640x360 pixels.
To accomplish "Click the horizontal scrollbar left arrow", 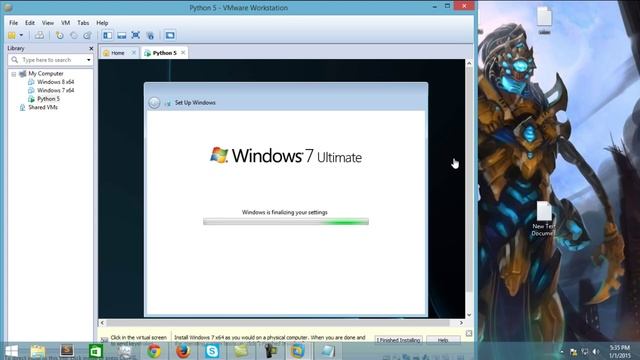I will 102,323.
